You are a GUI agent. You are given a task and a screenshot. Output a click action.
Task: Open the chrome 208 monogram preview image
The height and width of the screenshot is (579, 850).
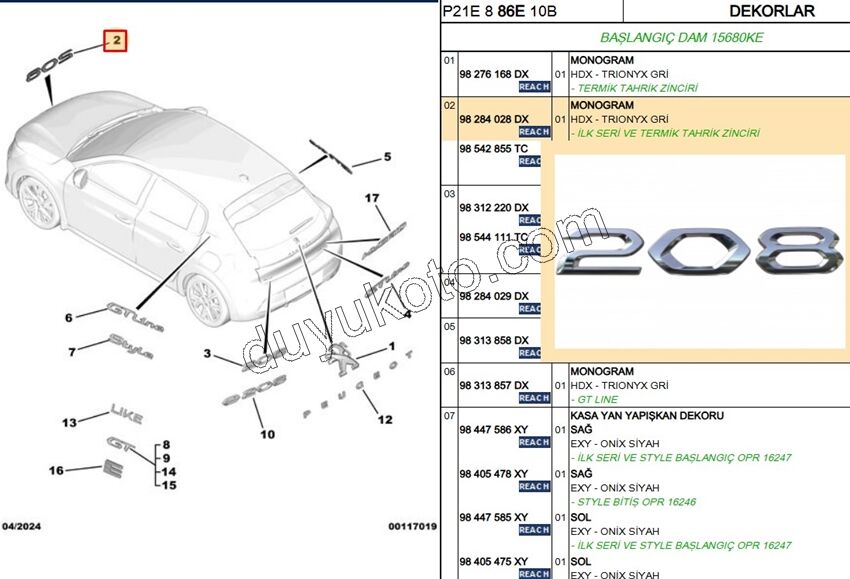tap(699, 251)
